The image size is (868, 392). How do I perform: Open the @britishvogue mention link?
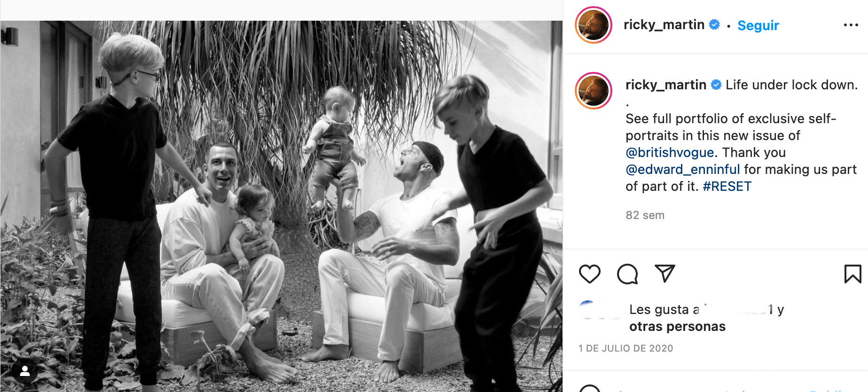pos(670,152)
